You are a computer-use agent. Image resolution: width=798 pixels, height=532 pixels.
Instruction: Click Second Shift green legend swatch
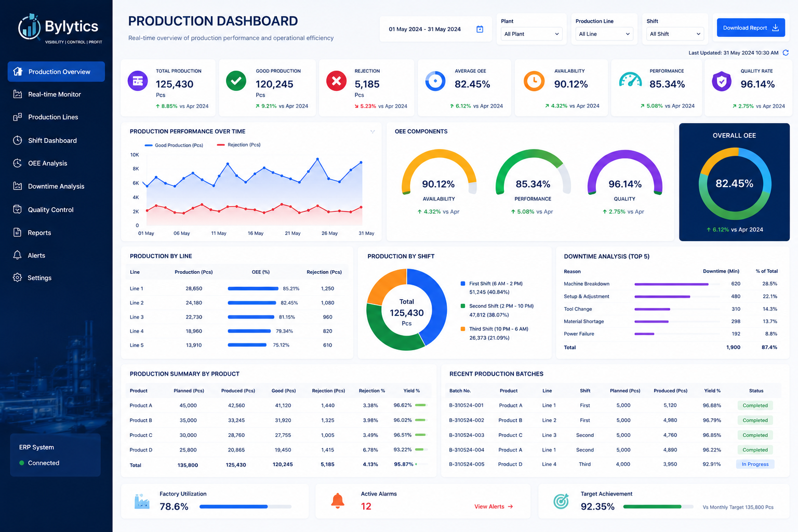pyautogui.click(x=463, y=306)
